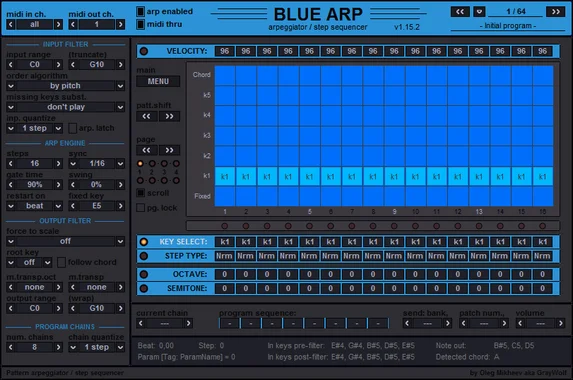The width and height of the screenshot is (573, 380).
Task: Open the root key off dropdown
Action: point(29,262)
